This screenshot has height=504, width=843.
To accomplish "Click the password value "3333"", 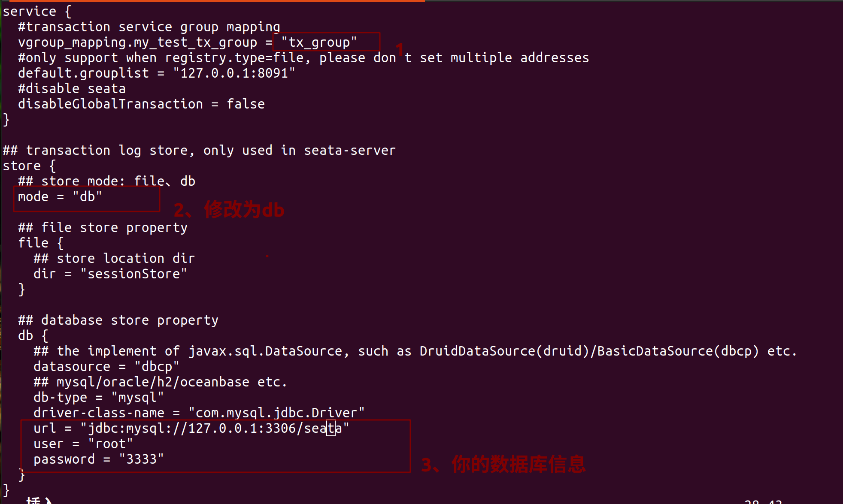I will pos(141,459).
